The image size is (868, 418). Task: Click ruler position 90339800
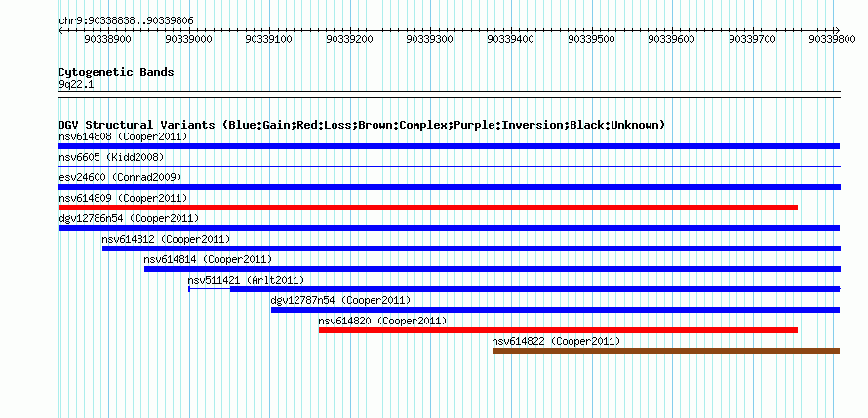[x=833, y=39]
